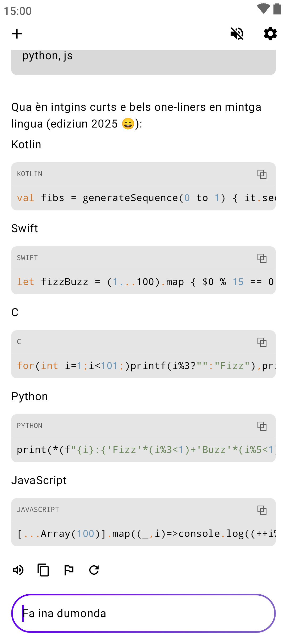This screenshot has height=644, width=287.
Task: Copy the C code block
Action: pyautogui.click(x=262, y=342)
